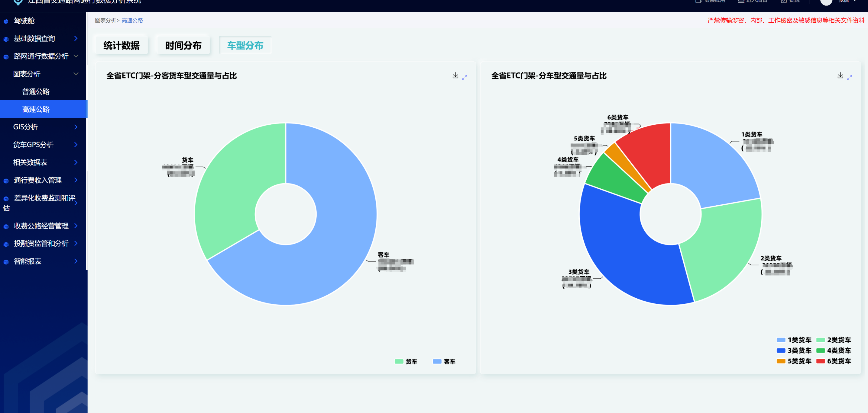This screenshot has height=413, width=868.
Task: Click the 高速公路 breadcrumb link
Action: point(132,21)
